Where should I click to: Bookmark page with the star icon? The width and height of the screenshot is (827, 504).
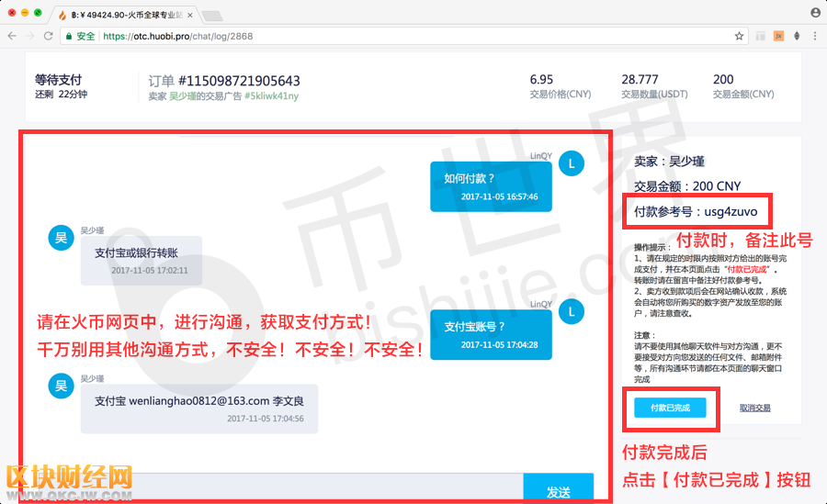[x=739, y=36]
